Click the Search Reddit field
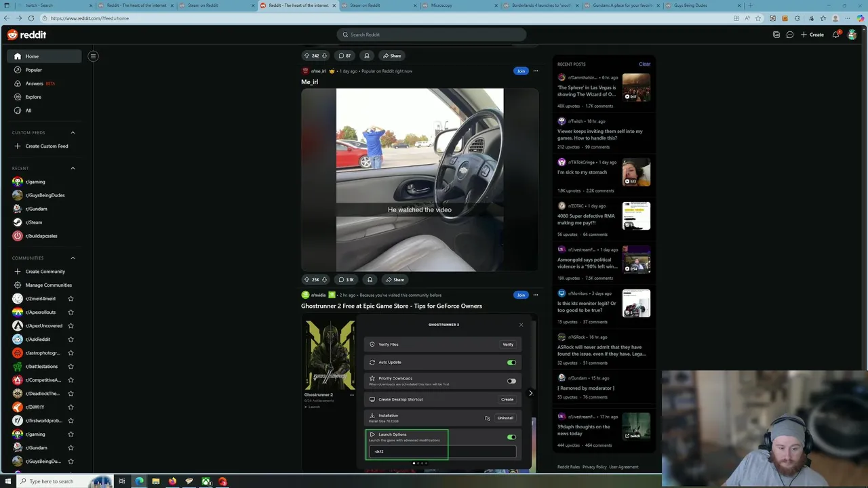The height and width of the screenshot is (488, 868). click(x=431, y=35)
